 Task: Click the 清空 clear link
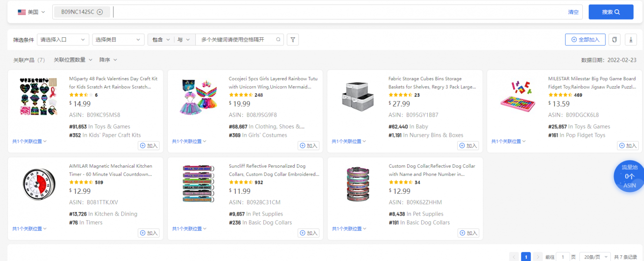pyautogui.click(x=573, y=12)
